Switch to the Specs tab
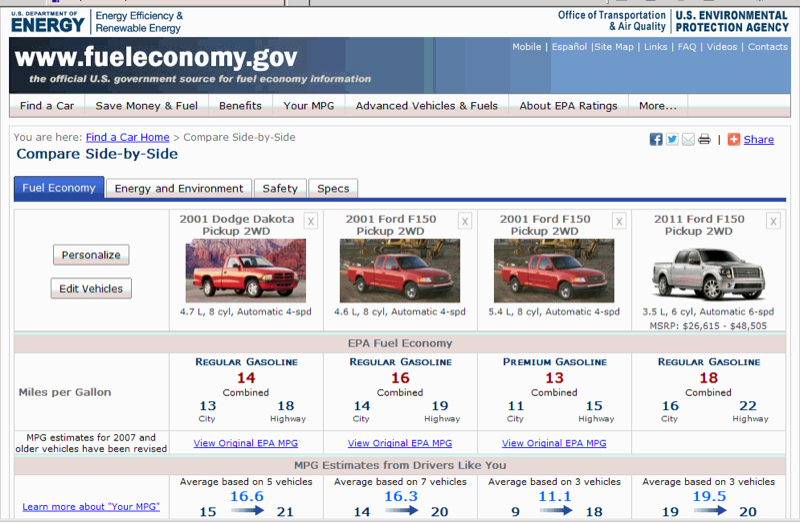800x523 pixels. (333, 188)
